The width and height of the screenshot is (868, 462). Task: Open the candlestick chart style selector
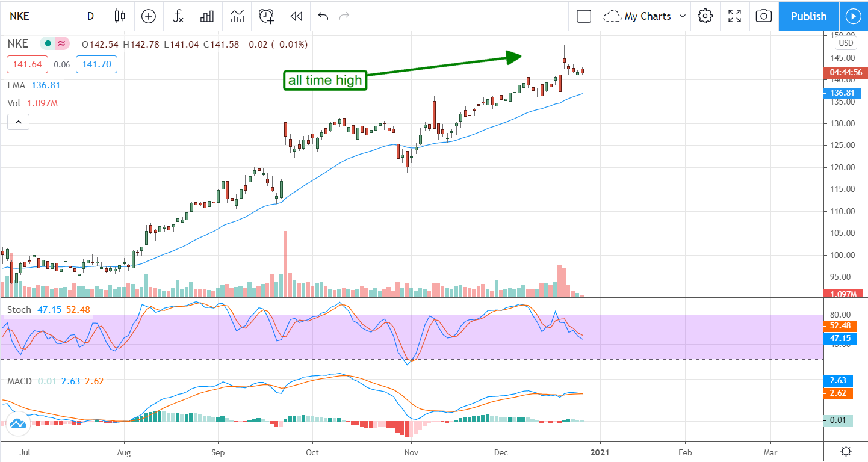pos(120,16)
